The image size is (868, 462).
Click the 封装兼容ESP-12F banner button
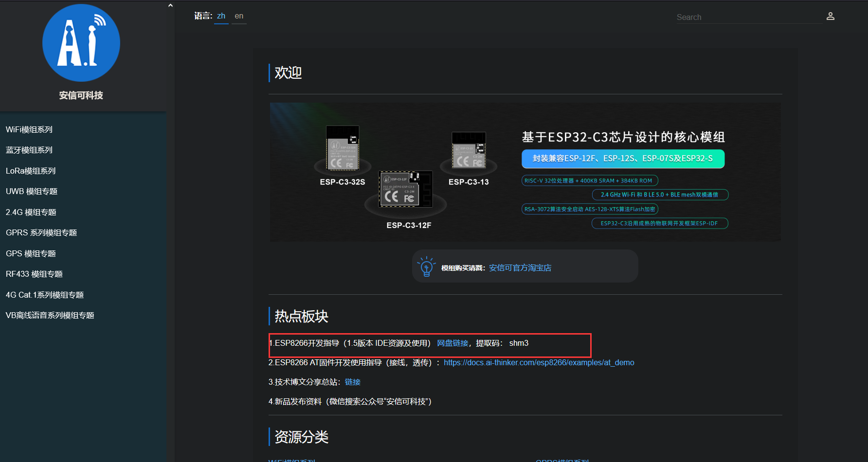tap(623, 159)
